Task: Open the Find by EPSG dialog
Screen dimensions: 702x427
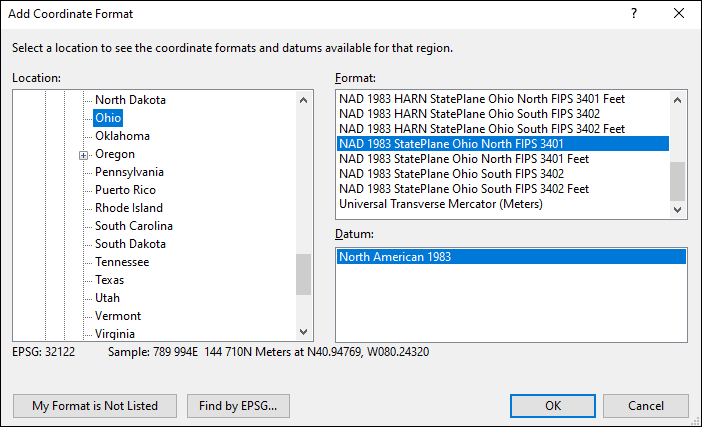Action: 238,406
